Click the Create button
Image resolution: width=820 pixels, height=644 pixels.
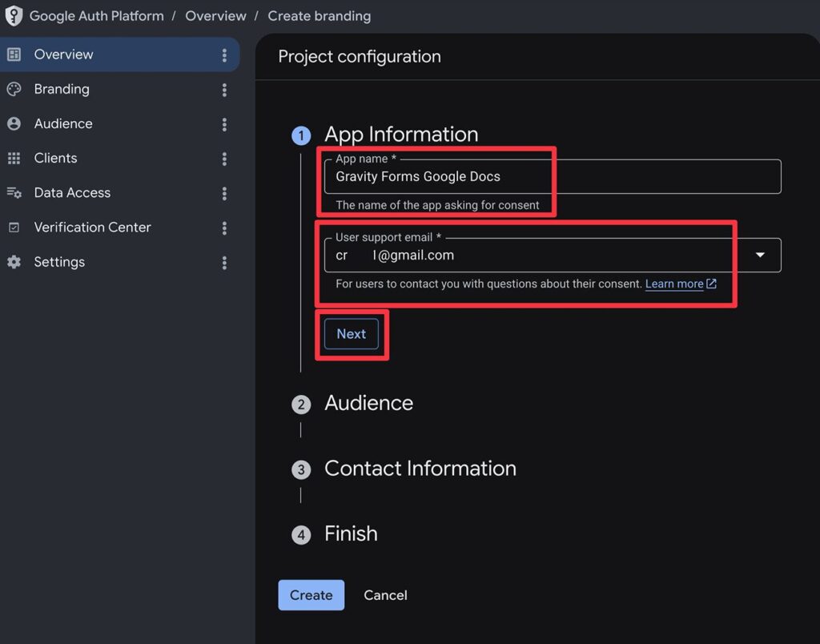coord(312,595)
